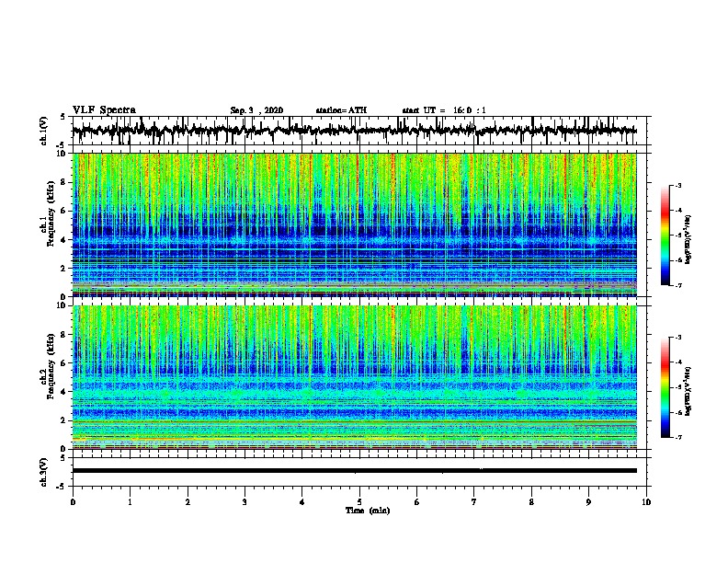Click the 8 kHz tick on ch.2 frequency axis
728x563 pixels.
(x=65, y=334)
